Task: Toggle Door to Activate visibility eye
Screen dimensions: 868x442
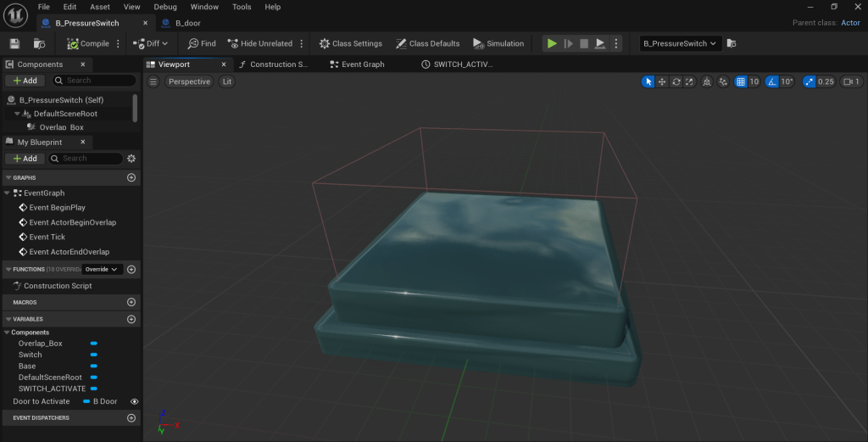Action: coord(134,401)
